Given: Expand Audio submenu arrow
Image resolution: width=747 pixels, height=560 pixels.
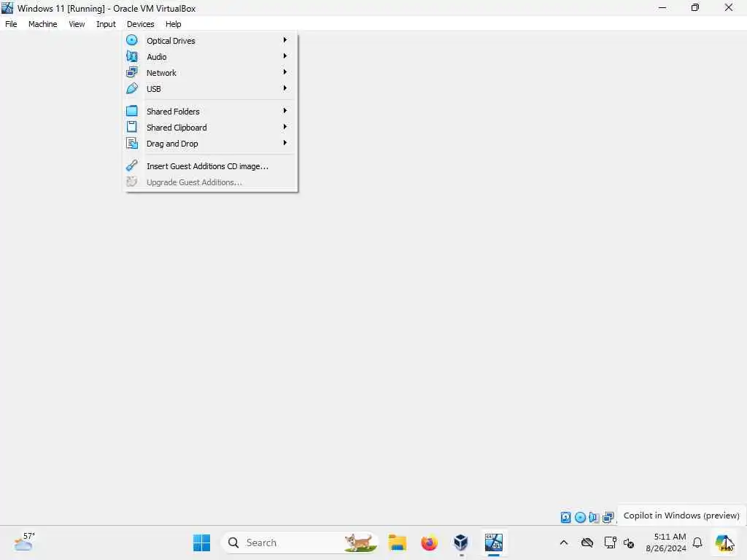Looking at the screenshot, I should coord(285,56).
